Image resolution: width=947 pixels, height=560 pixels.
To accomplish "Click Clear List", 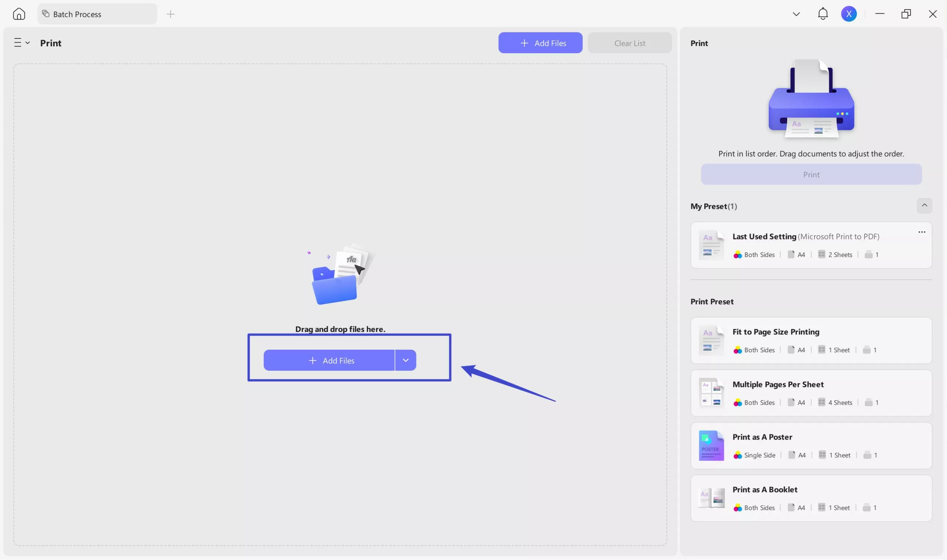I will point(630,43).
